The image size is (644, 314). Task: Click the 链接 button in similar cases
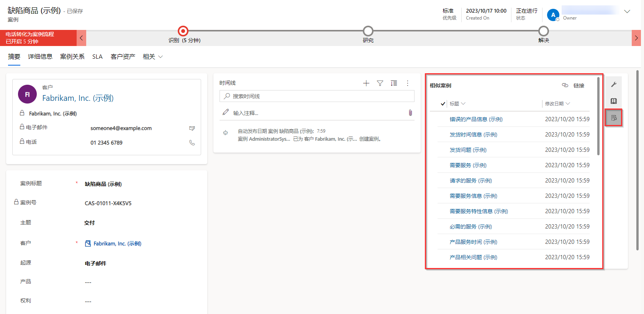click(x=579, y=85)
